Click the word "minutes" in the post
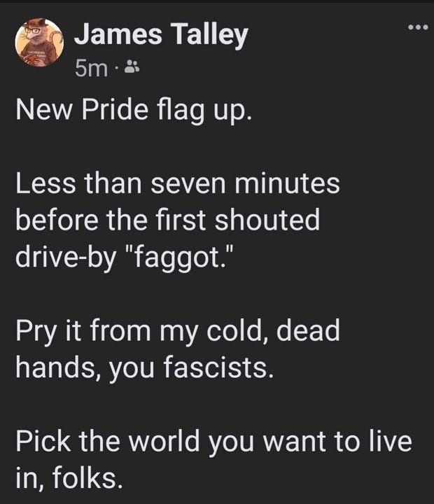 tap(287, 183)
